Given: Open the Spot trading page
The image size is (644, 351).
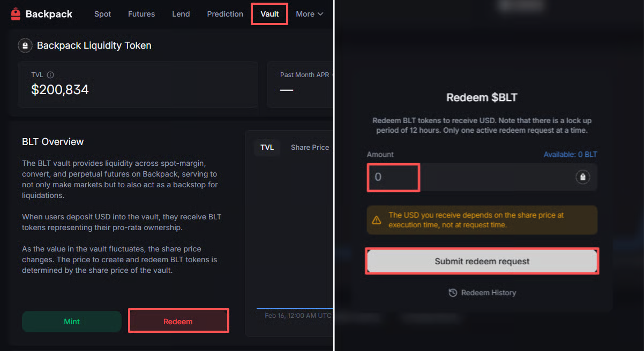Looking at the screenshot, I should [x=102, y=14].
